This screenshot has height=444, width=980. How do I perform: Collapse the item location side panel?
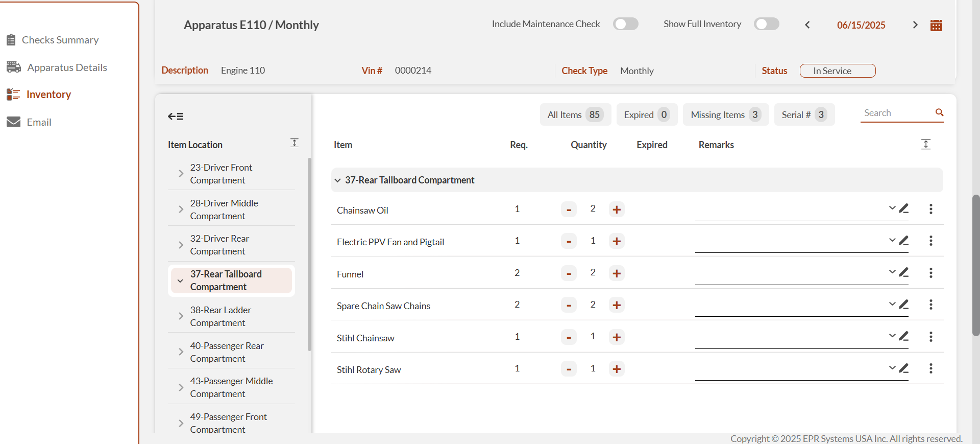pos(176,116)
